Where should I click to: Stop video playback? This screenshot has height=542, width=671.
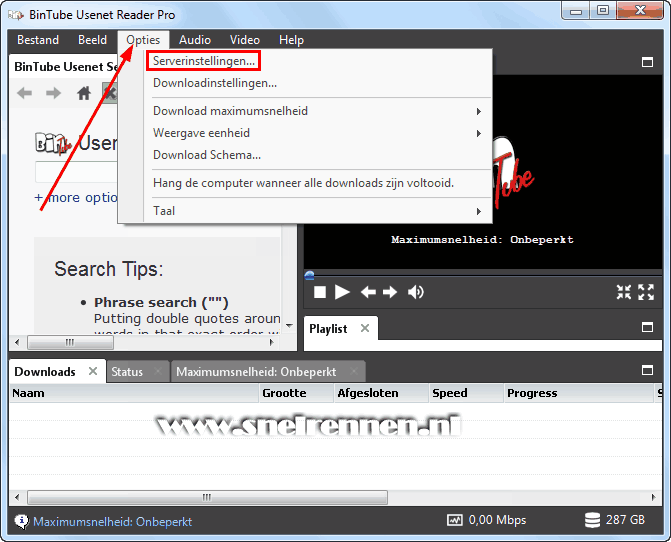tap(320, 292)
